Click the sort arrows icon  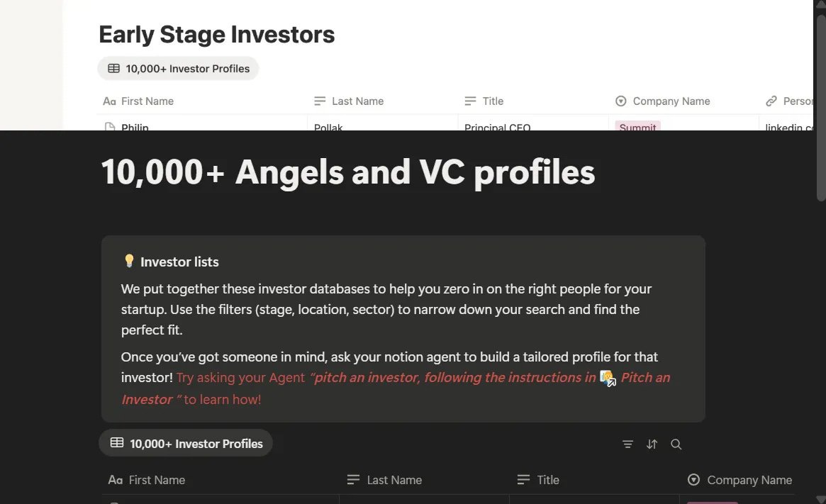652,444
